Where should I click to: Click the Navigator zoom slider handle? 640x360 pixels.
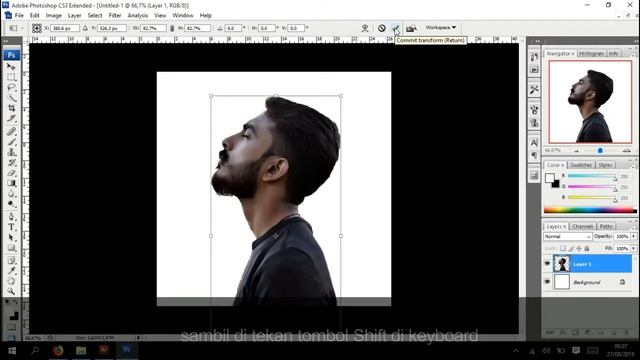[600, 151]
